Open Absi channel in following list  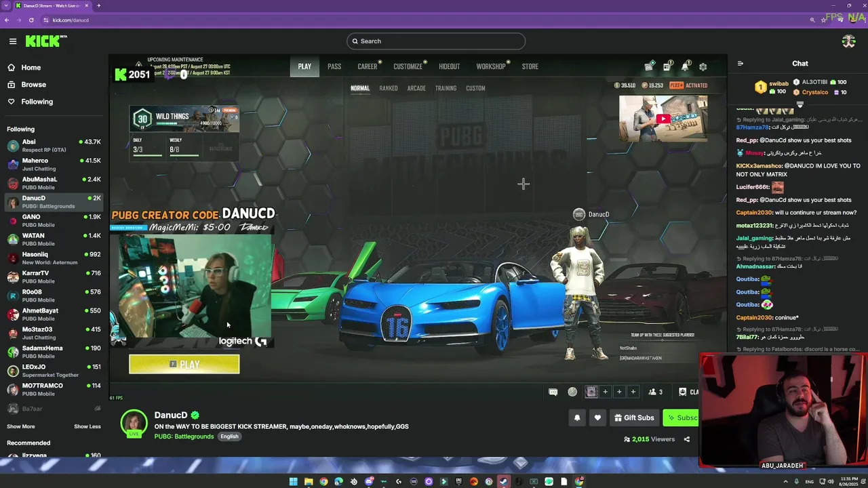54,146
